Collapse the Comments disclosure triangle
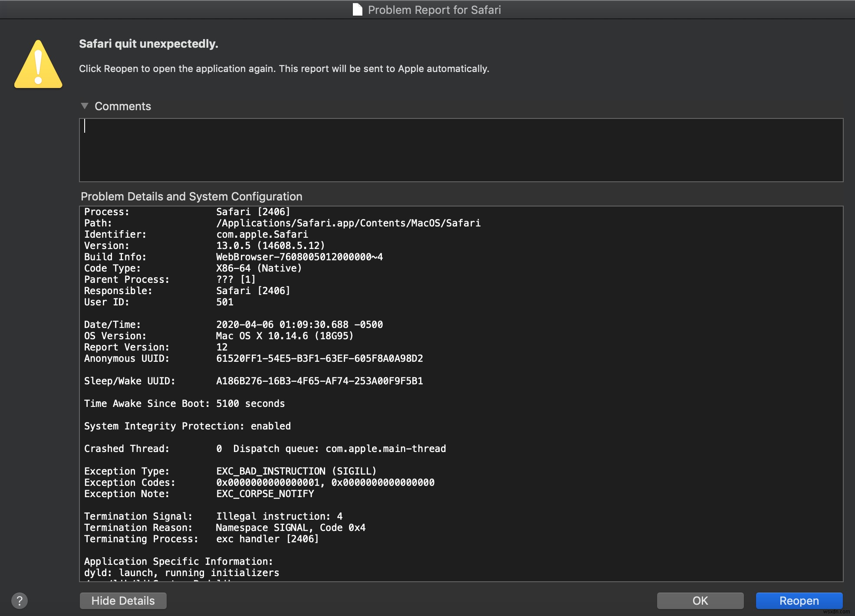The height and width of the screenshot is (616, 855). [85, 106]
